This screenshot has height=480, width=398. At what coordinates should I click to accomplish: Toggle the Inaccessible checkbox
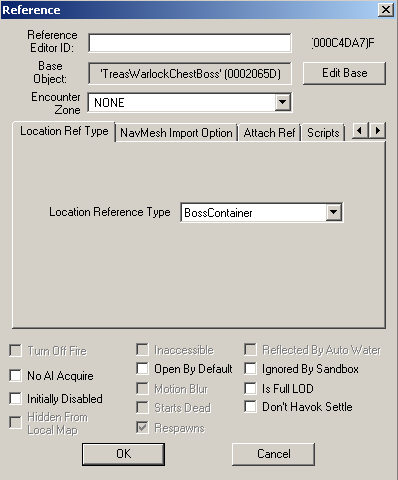(x=142, y=350)
